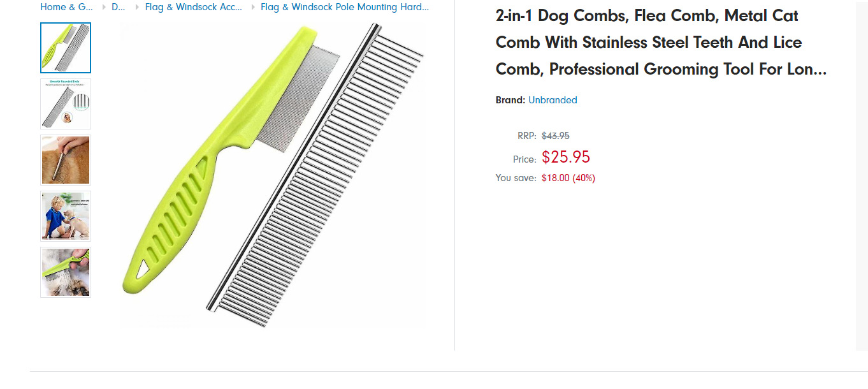This screenshot has width=868, height=389.
Task: Select thumbnail of comb on brown fur
Action: (x=66, y=160)
